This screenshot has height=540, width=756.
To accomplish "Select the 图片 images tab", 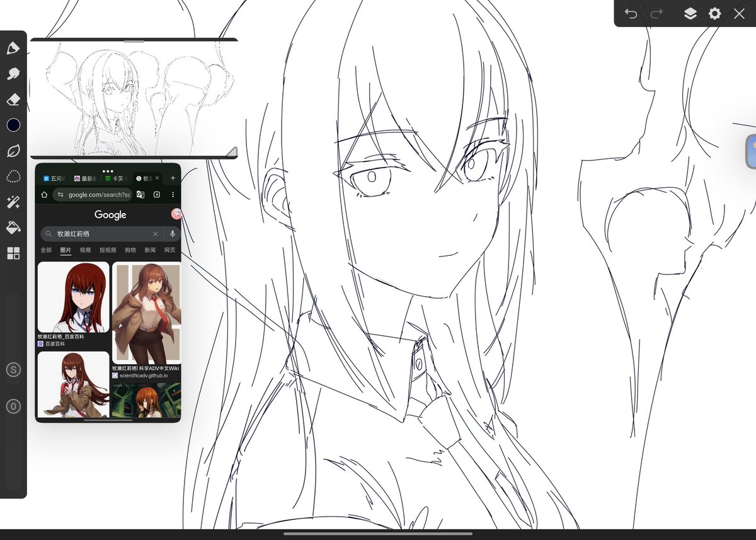I will coord(66,250).
